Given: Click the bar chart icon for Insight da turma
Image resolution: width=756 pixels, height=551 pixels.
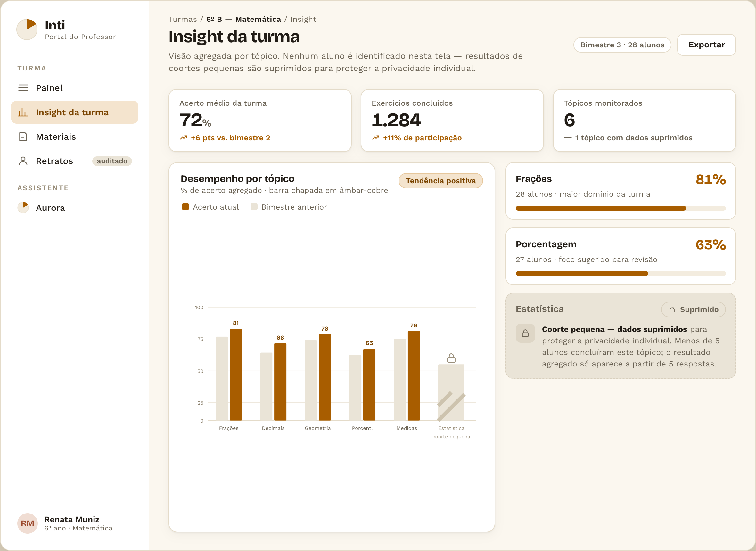Looking at the screenshot, I should [x=23, y=112].
